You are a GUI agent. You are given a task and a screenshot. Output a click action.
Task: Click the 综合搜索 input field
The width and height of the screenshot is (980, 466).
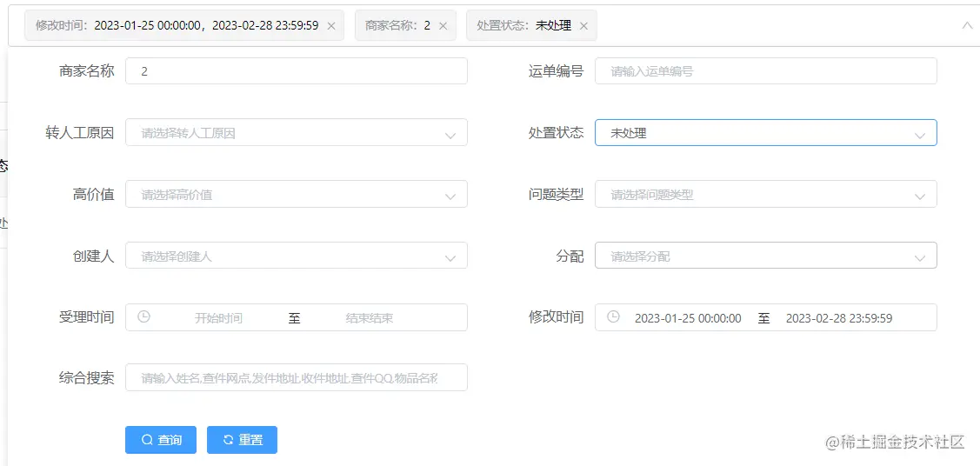[x=297, y=377]
